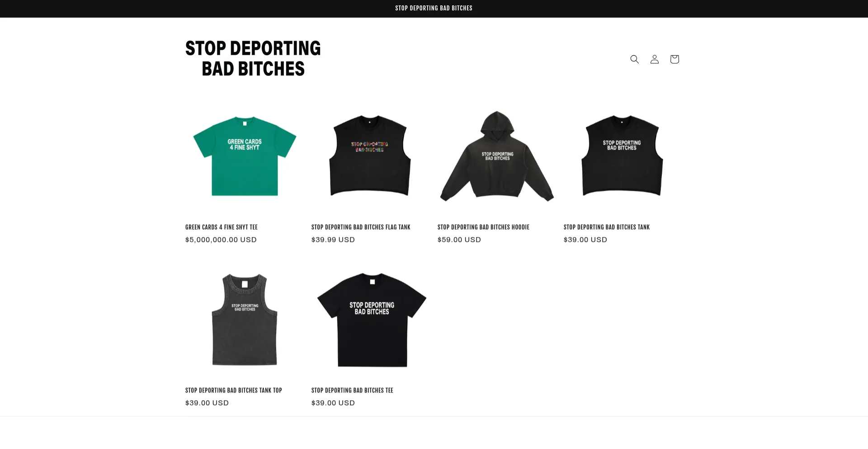Screen dimensions: 868x449
Task: Click the account login person icon
Action: click(654, 59)
